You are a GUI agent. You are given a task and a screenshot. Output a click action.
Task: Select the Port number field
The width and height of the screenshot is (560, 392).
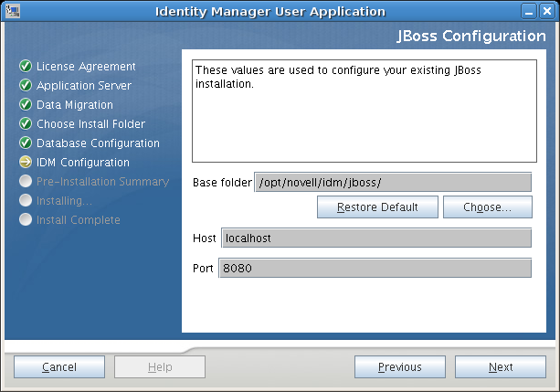pos(375,269)
